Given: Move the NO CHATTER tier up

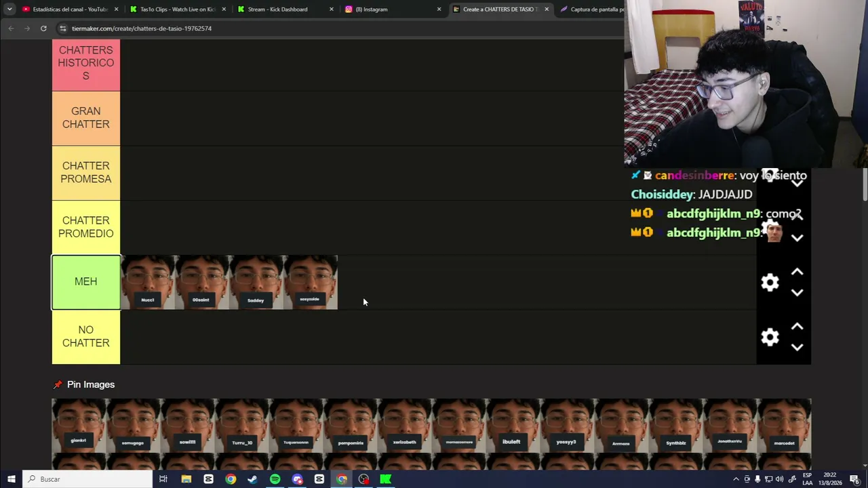Looking at the screenshot, I should [x=797, y=327].
